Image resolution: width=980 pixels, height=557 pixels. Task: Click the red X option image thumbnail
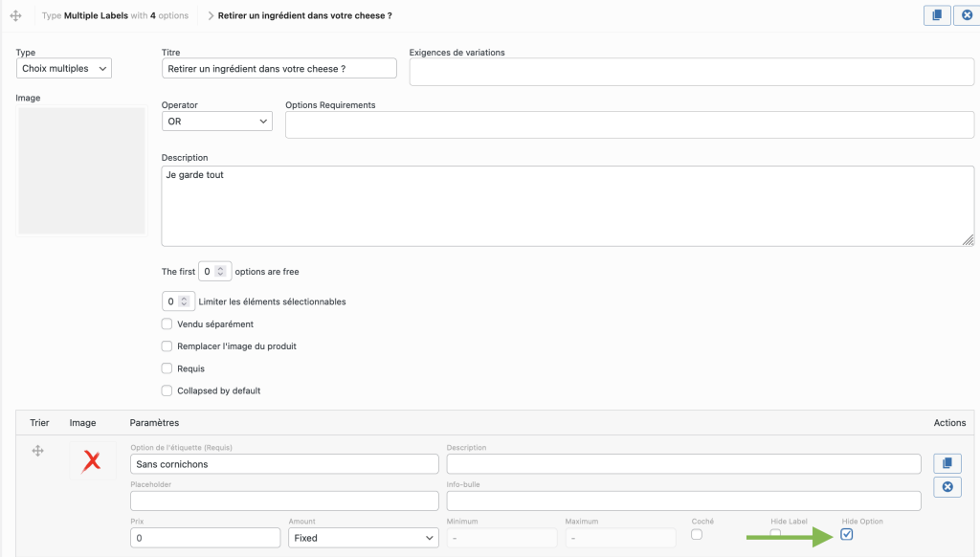(92, 462)
